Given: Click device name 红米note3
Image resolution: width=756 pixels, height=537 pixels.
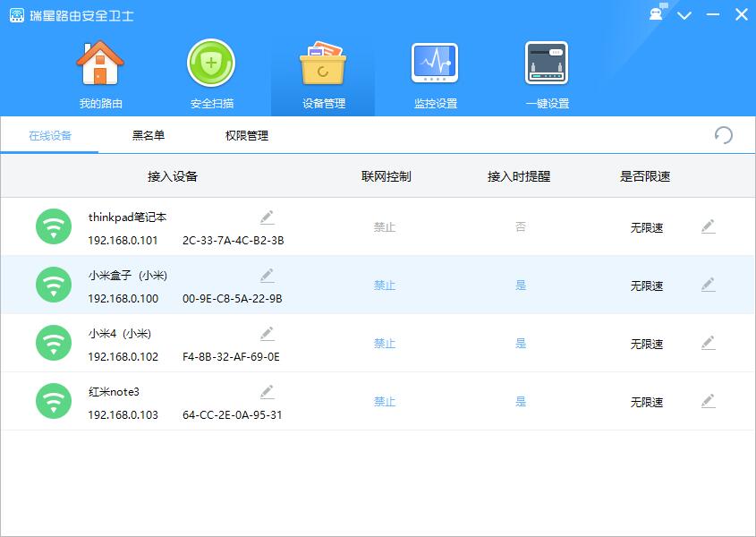Looking at the screenshot, I should tap(114, 392).
